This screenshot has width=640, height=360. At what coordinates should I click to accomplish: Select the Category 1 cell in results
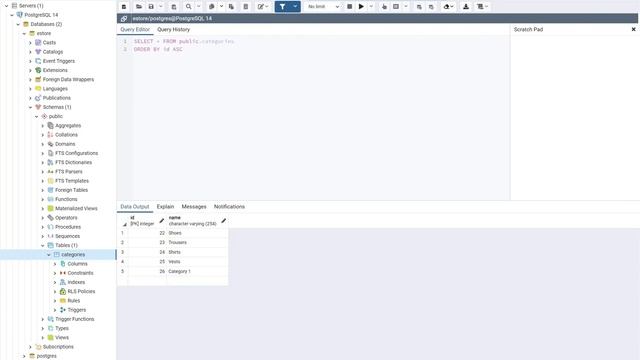(x=197, y=271)
